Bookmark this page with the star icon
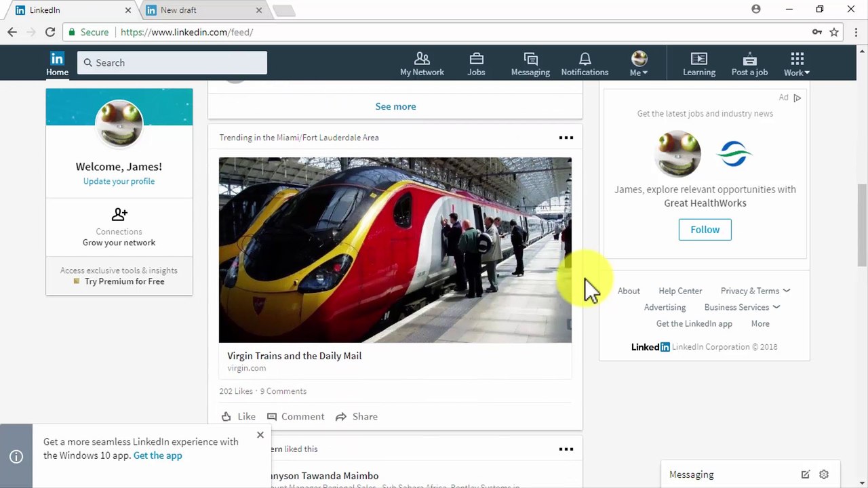The image size is (868, 488). pyautogui.click(x=834, y=32)
